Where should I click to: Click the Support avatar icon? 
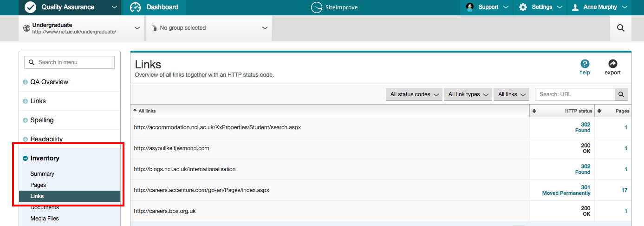click(x=470, y=7)
